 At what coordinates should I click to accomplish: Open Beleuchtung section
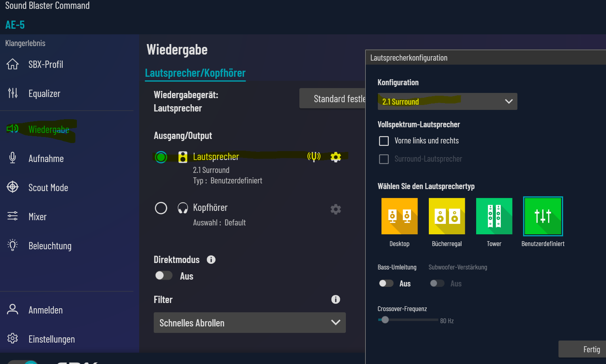pyautogui.click(x=50, y=246)
